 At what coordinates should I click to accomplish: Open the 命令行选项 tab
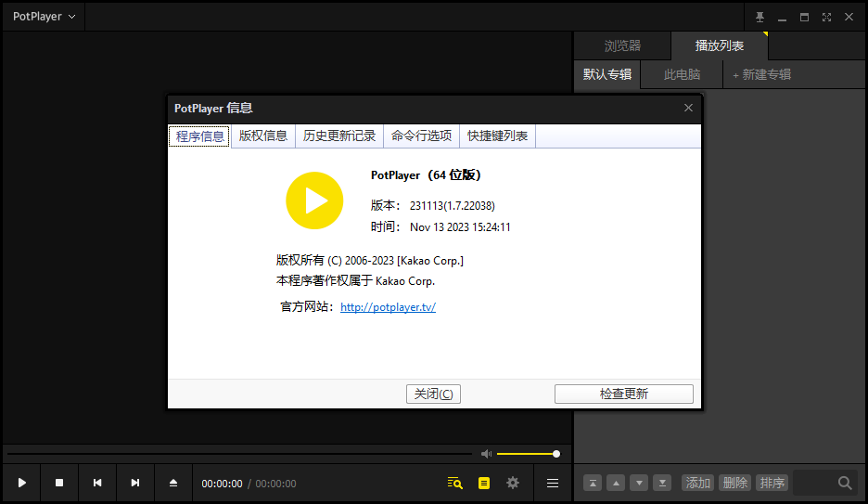[x=421, y=136]
